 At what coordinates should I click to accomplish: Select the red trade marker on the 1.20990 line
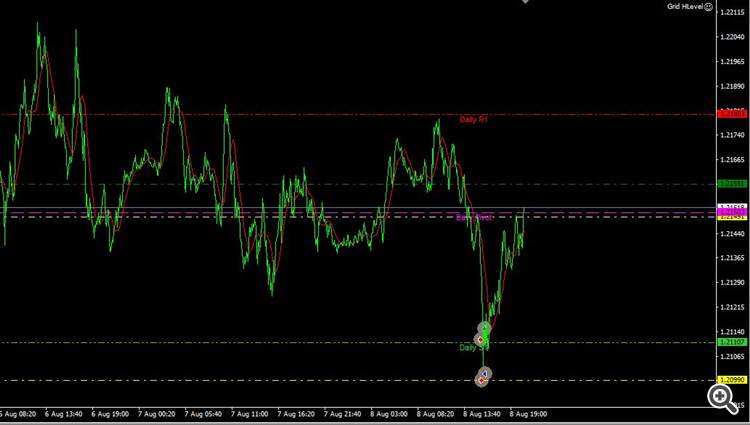pyautogui.click(x=481, y=381)
